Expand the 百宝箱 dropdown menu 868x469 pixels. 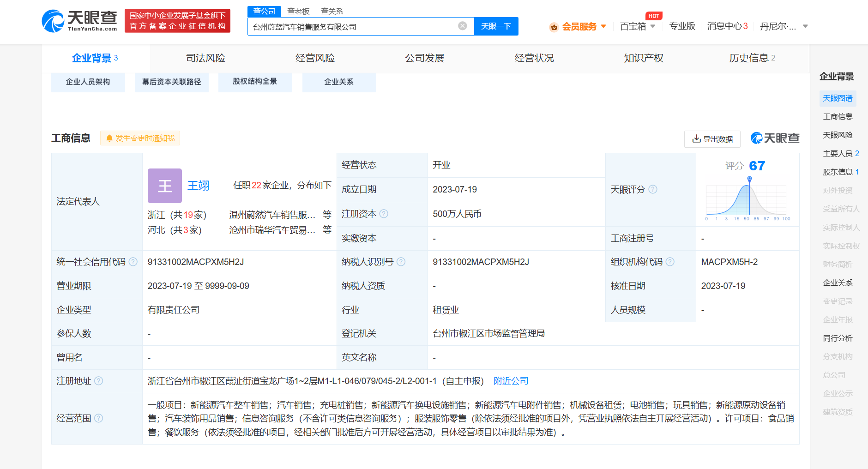pyautogui.click(x=637, y=27)
